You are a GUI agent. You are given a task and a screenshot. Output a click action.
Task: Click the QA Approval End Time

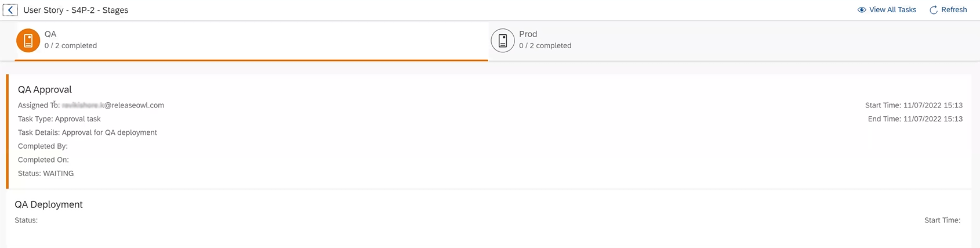(915, 118)
